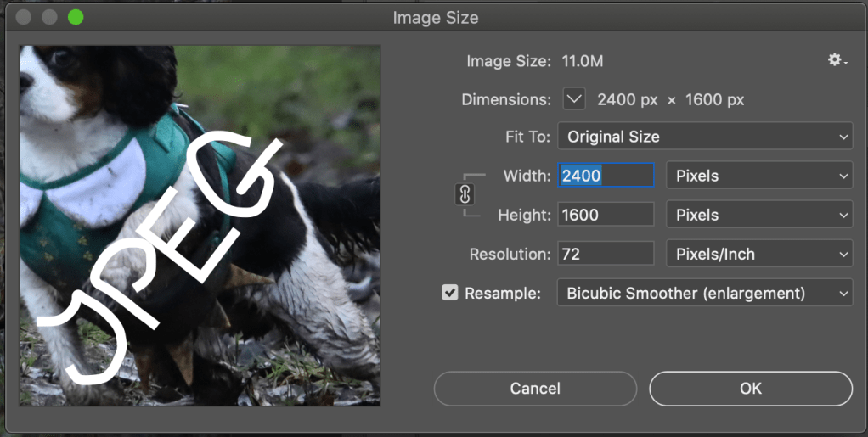Open the gear settings menu
Screen dimensions: 868x437
pyautogui.click(x=837, y=60)
